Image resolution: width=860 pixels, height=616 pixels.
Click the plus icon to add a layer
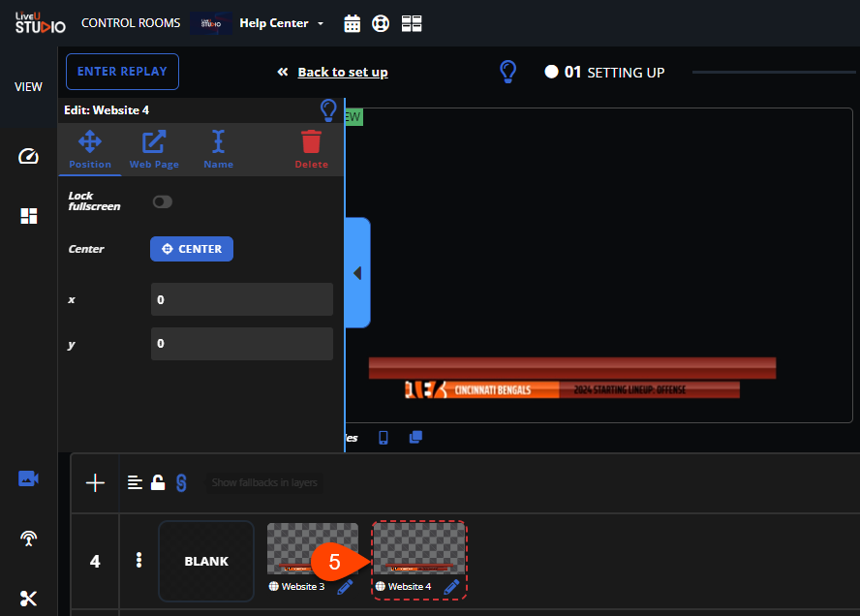point(95,482)
